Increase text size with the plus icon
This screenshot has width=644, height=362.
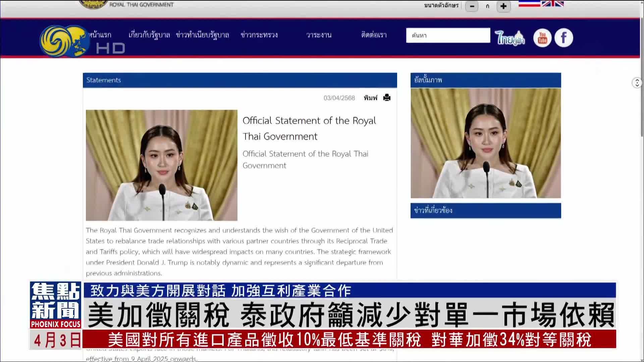(x=504, y=6)
